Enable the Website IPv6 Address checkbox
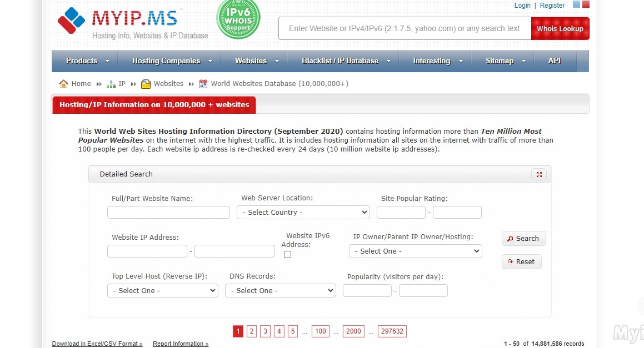This screenshot has width=644, height=348. click(287, 255)
